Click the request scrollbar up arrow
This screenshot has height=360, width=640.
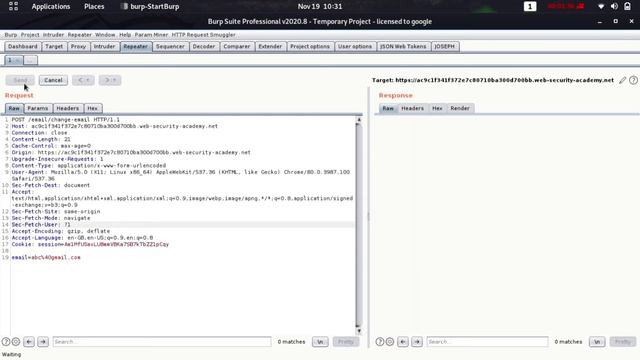[x=359, y=120]
